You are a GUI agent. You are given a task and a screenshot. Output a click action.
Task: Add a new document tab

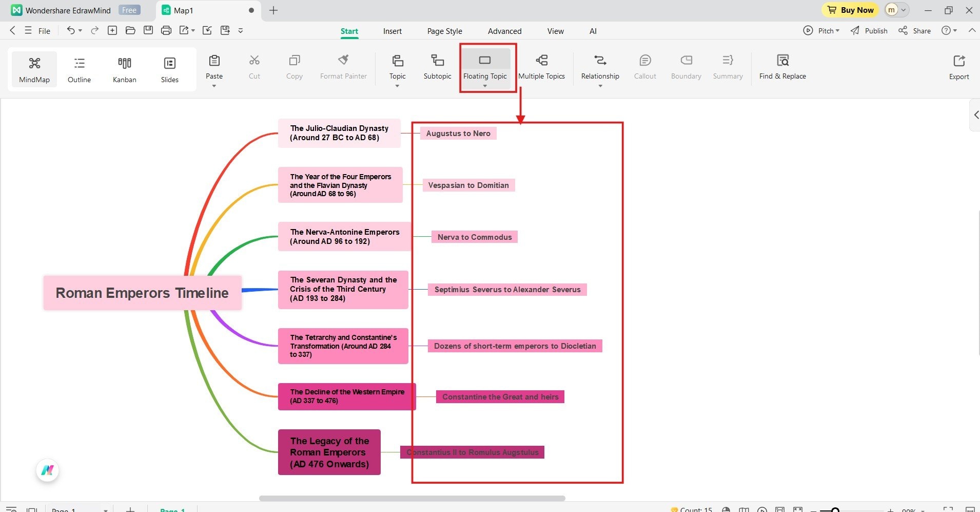[273, 10]
